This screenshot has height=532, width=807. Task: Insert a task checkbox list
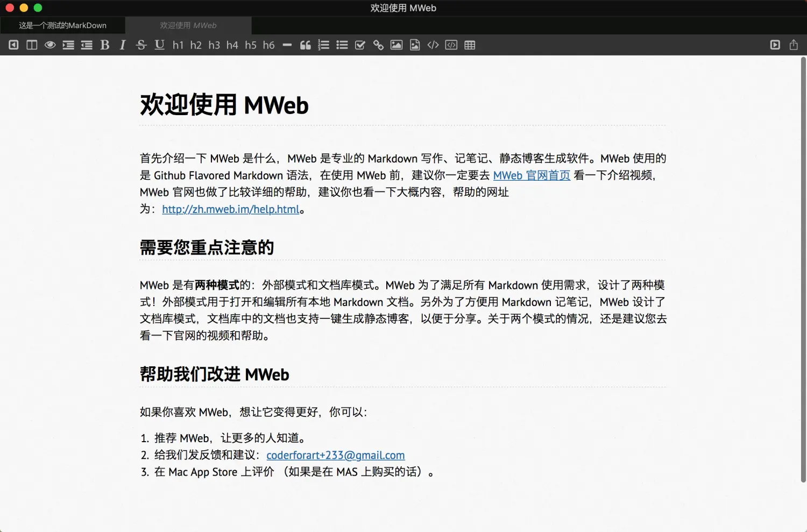[360, 45]
